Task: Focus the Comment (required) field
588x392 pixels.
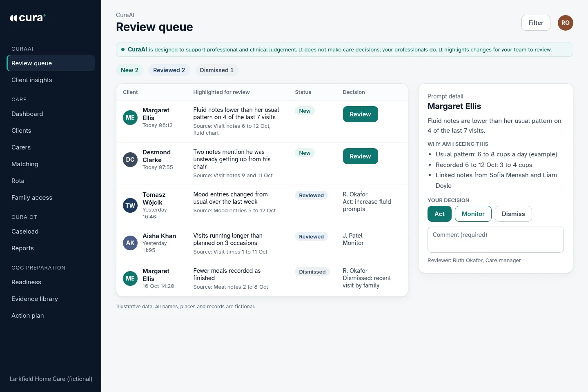Action: (x=495, y=240)
